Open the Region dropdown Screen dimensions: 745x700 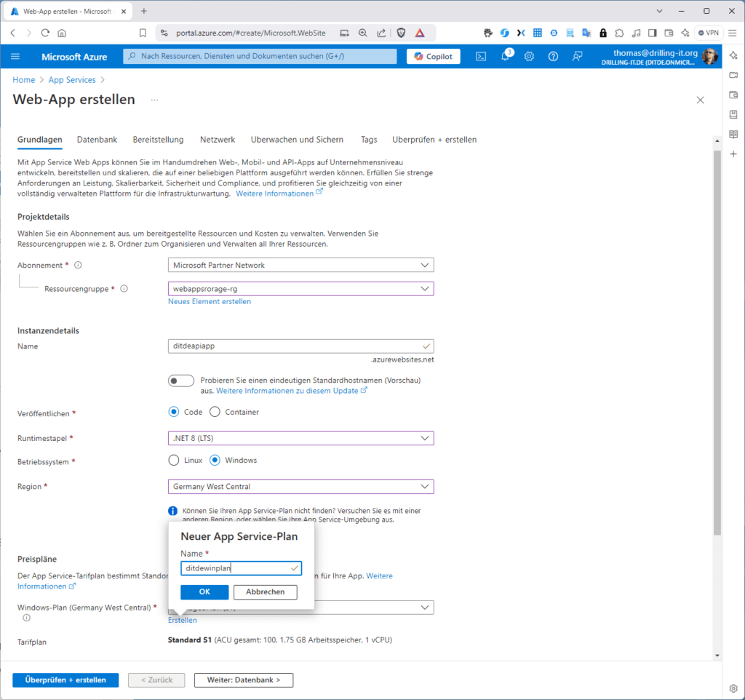point(300,487)
